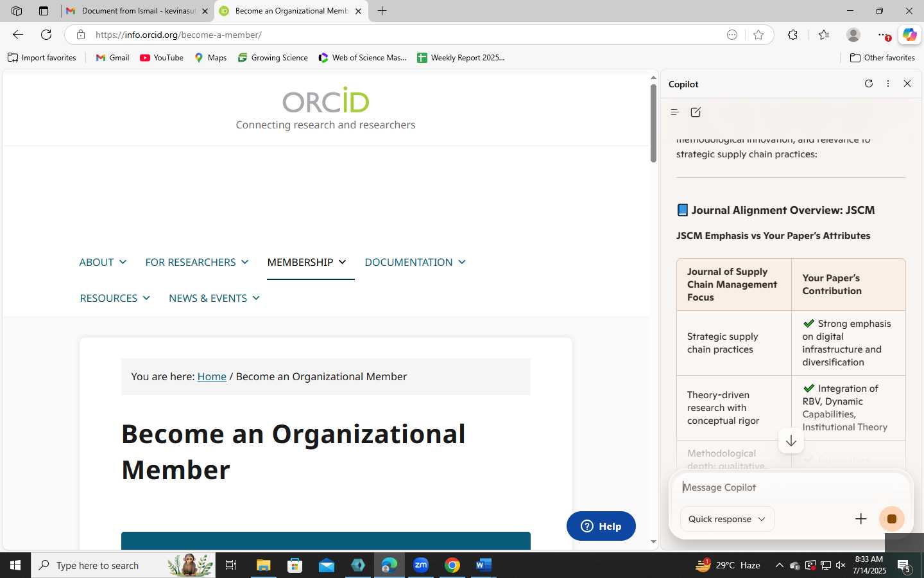The width and height of the screenshot is (924, 578).
Task: Open Zoom from taskbar
Action: point(421,565)
